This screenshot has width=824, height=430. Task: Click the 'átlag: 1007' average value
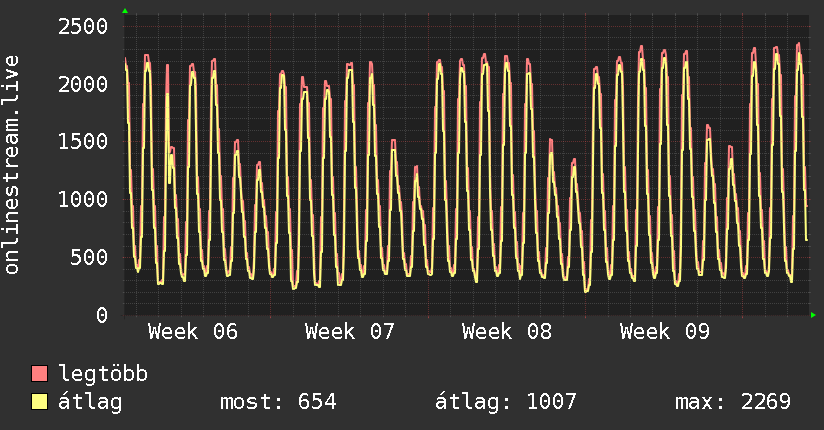pyautogui.click(x=506, y=402)
